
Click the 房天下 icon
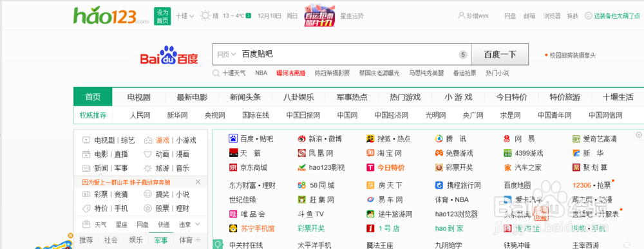click(x=370, y=185)
